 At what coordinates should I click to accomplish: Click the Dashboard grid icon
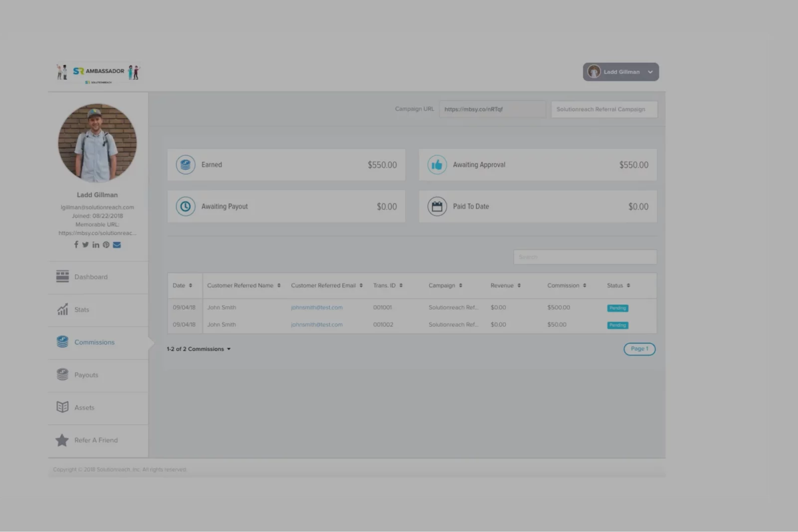[x=62, y=276]
